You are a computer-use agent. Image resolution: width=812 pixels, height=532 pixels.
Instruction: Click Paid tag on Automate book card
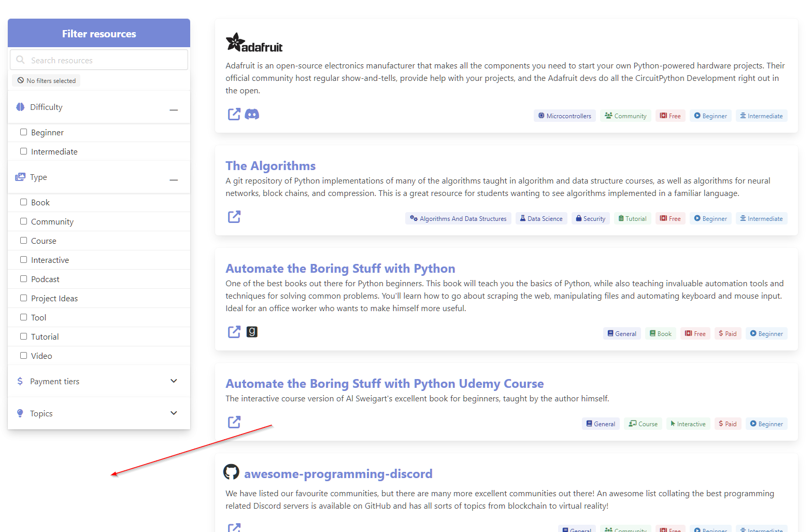click(x=728, y=333)
